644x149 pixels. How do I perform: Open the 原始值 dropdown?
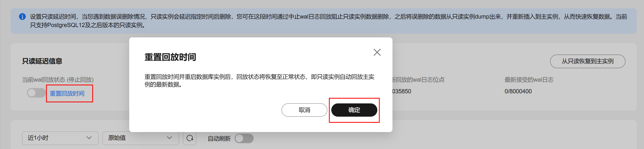coord(141,138)
